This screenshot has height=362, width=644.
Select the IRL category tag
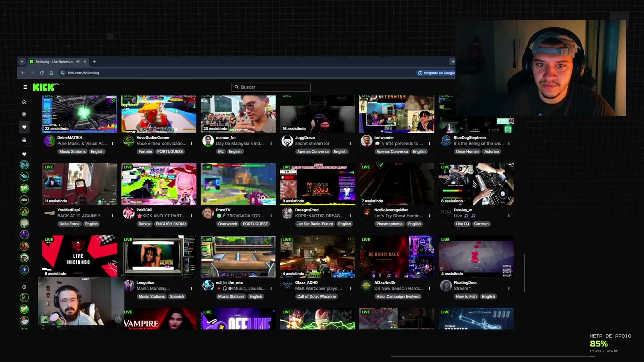point(221,151)
